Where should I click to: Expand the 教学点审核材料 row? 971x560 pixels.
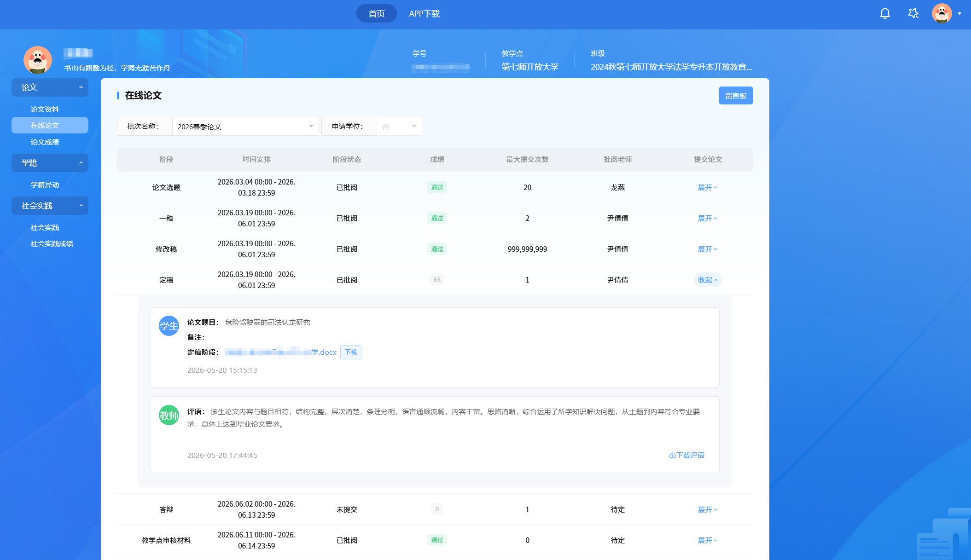pyautogui.click(x=708, y=540)
